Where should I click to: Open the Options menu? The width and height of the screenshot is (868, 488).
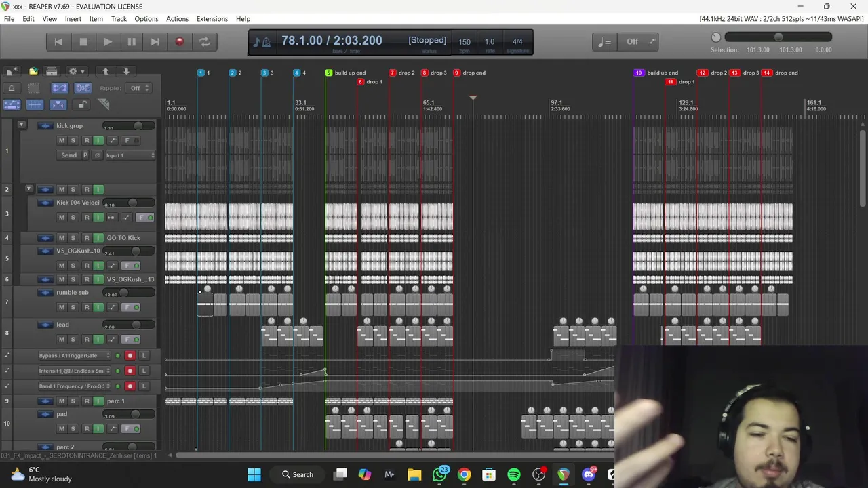[146, 19]
